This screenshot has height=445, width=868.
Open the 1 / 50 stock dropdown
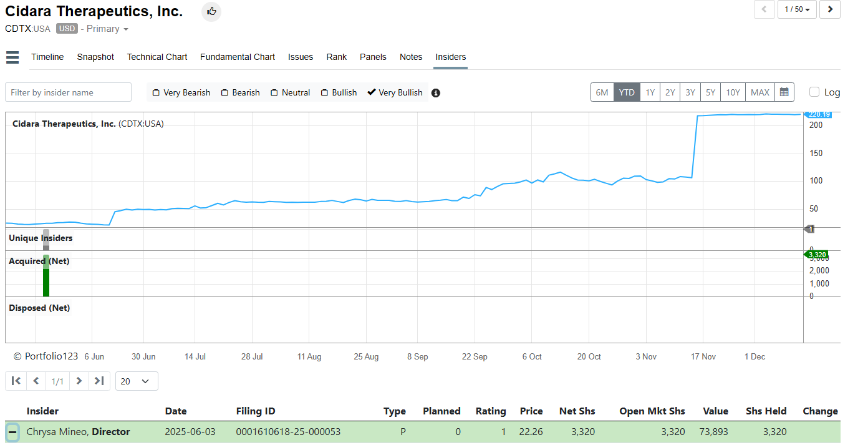pos(797,9)
